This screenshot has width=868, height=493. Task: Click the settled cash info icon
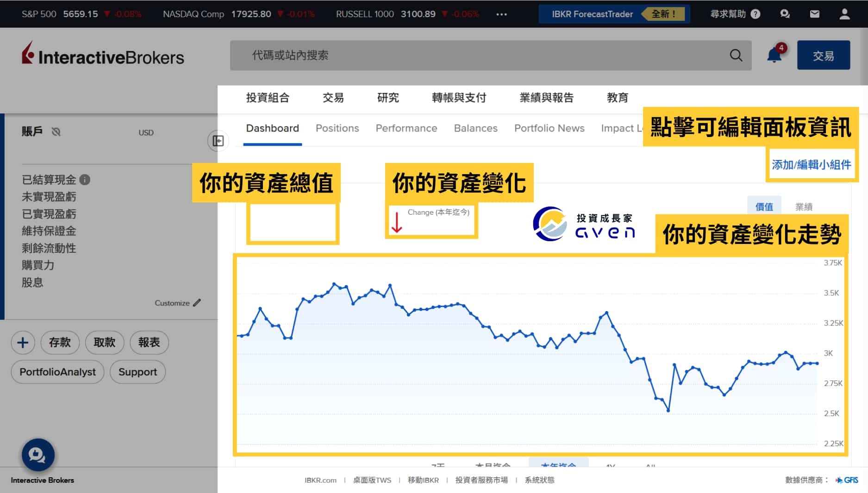[85, 180]
